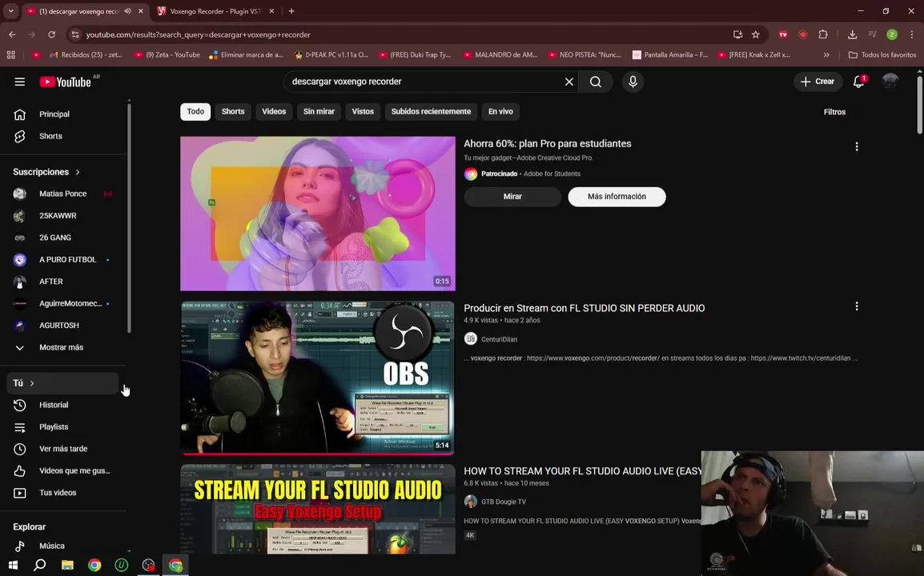Screen dimensions: 924x576
Task: Open options for Producir en Stream video
Action: (856, 306)
